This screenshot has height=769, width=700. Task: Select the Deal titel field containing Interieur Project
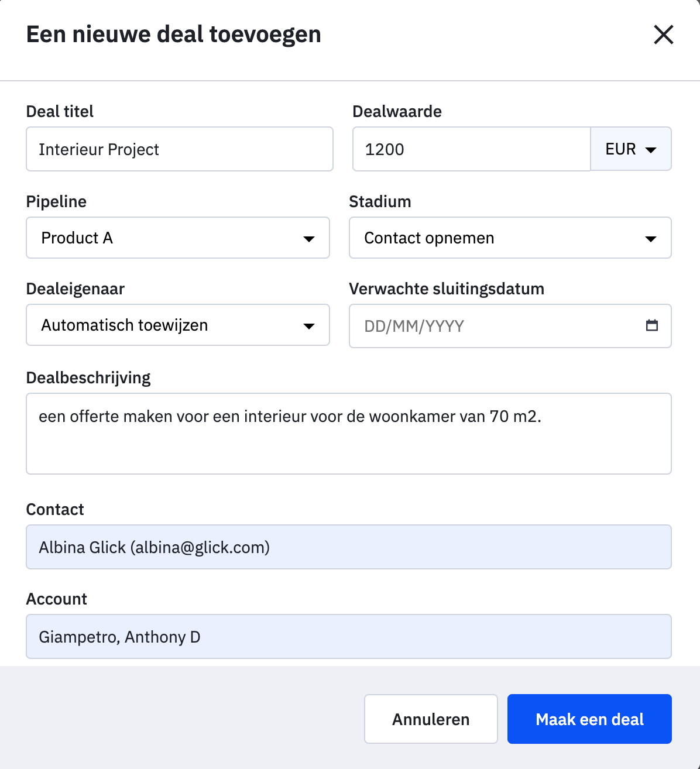pos(179,149)
